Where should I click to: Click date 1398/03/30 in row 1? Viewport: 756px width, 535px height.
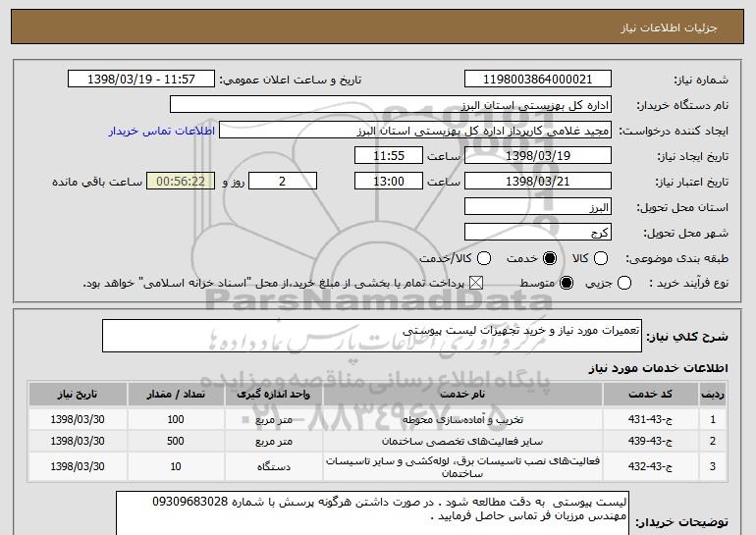78,419
